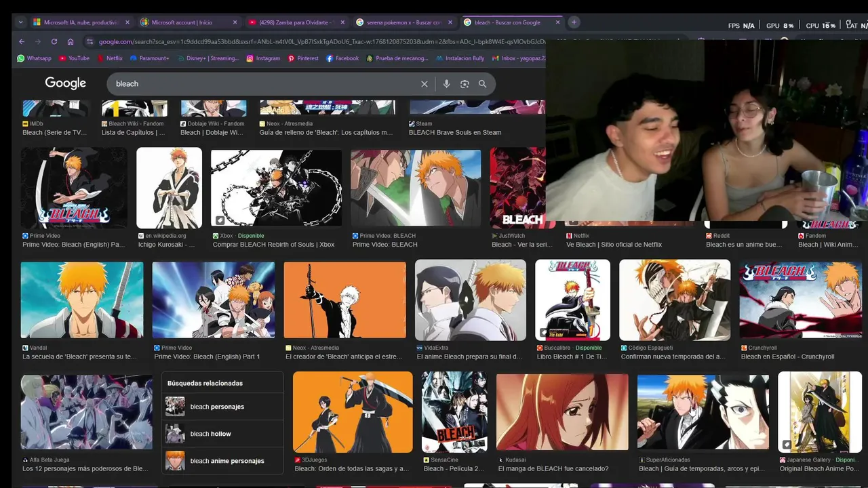Click the GPU 8% overlay readout
Image resolution: width=868 pixels, height=488 pixels.
pyautogui.click(x=780, y=26)
